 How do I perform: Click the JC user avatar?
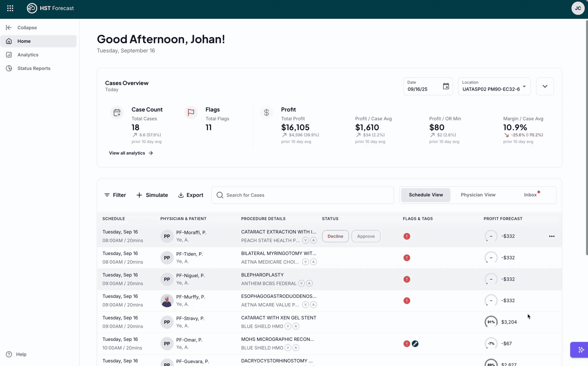[x=578, y=8]
